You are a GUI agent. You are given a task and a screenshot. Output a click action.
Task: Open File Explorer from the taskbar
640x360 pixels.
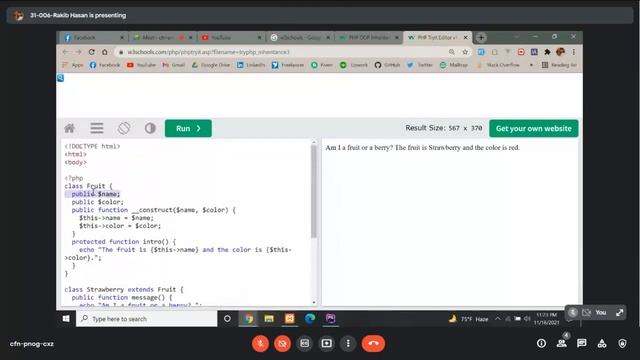point(269,319)
